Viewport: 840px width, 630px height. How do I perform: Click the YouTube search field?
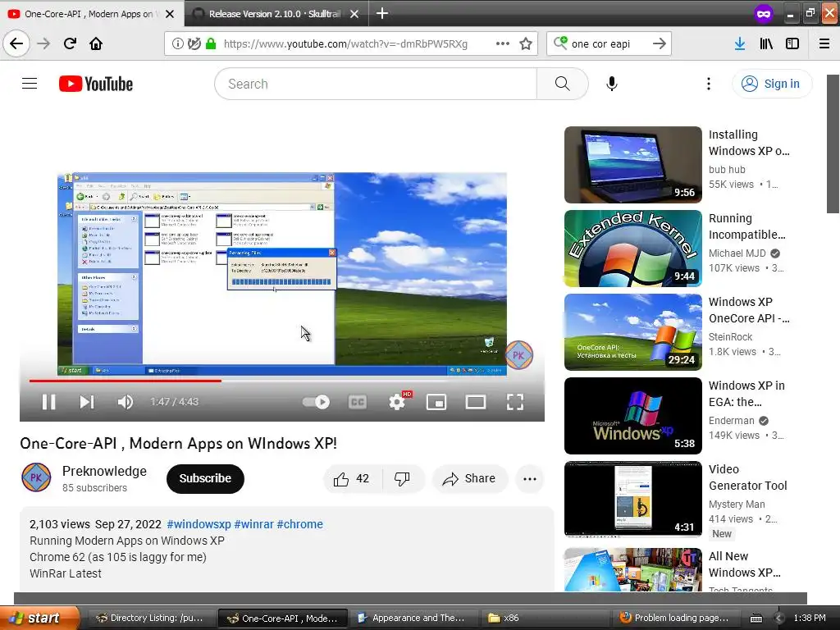(x=376, y=84)
